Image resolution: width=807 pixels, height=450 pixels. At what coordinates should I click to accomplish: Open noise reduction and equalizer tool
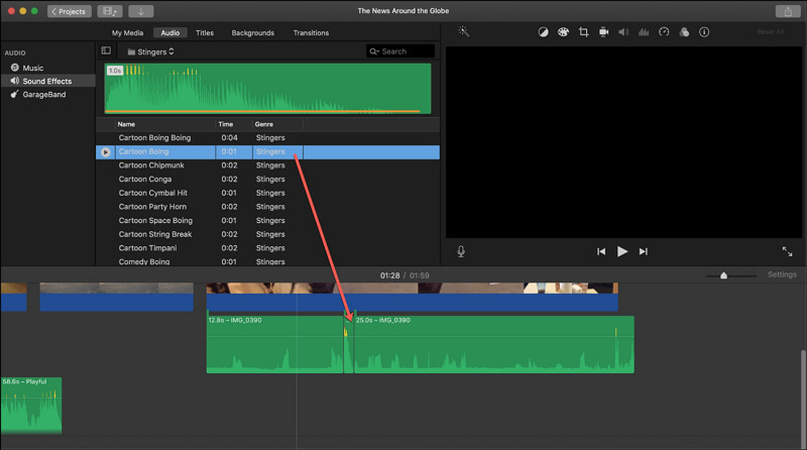[x=644, y=32]
